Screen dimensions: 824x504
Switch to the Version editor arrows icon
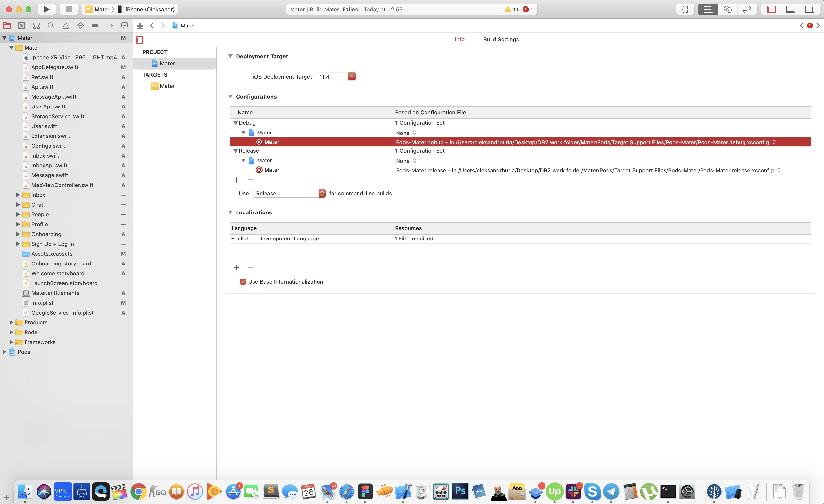747,9
